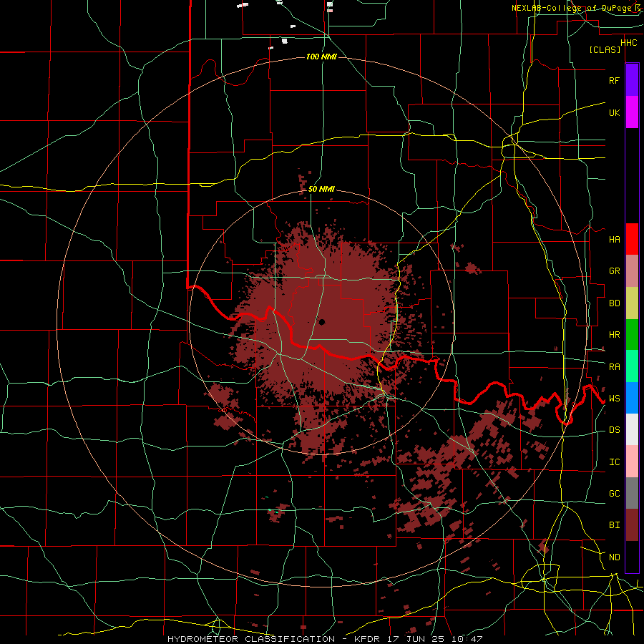644x644 pixels.
Task: Click the GR salmon legend swatch
Action: (x=632, y=271)
